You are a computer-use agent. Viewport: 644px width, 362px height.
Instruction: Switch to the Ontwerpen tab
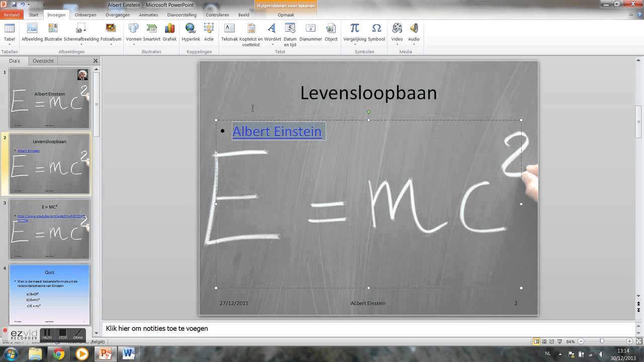[86, 15]
